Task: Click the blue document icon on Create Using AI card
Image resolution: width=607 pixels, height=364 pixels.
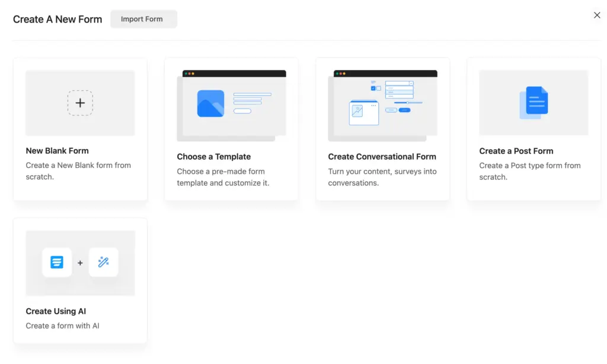Action: [x=57, y=262]
